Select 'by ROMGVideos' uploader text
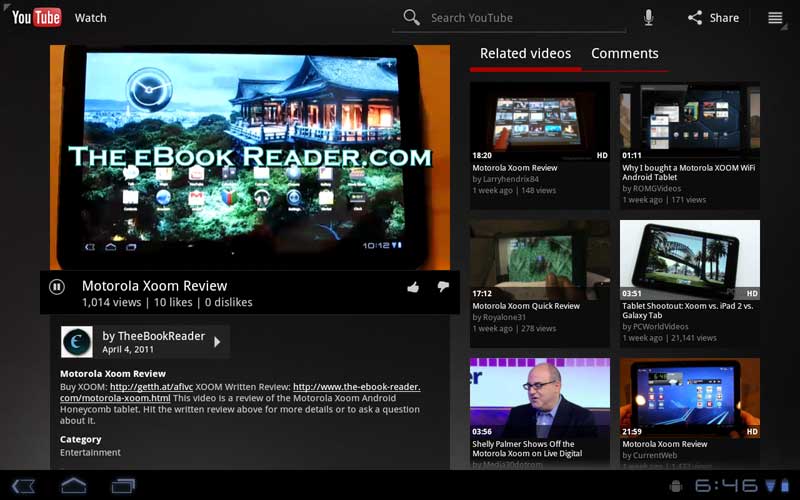 click(x=652, y=188)
